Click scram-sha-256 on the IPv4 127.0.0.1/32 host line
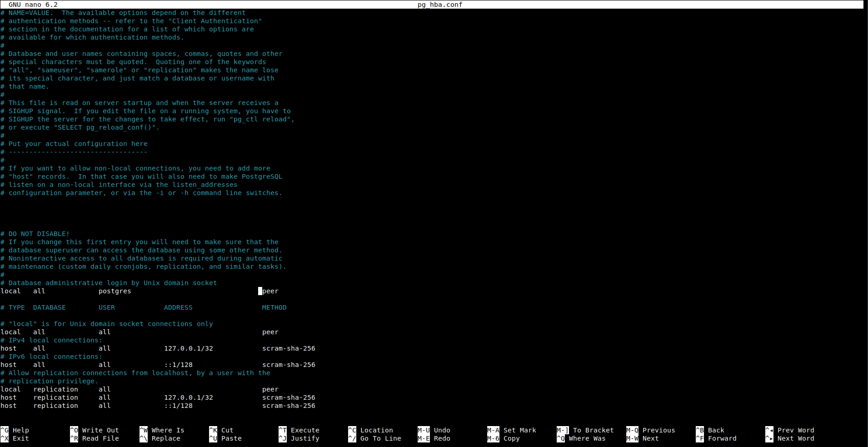Screen dimensions: 868x447 (289, 348)
